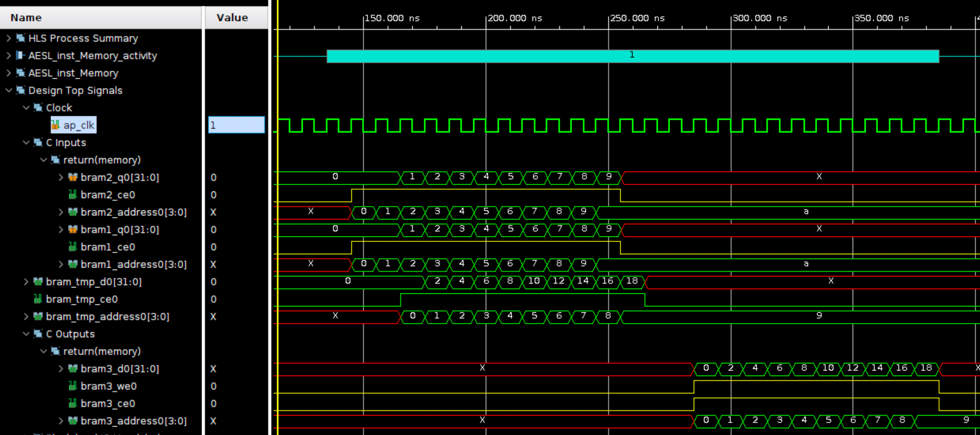Image resolution: width=980 pixels, height=435 pixels.
Task: Click the group icon for return(memory) under C Inputs
Action: tap(54, 160)
